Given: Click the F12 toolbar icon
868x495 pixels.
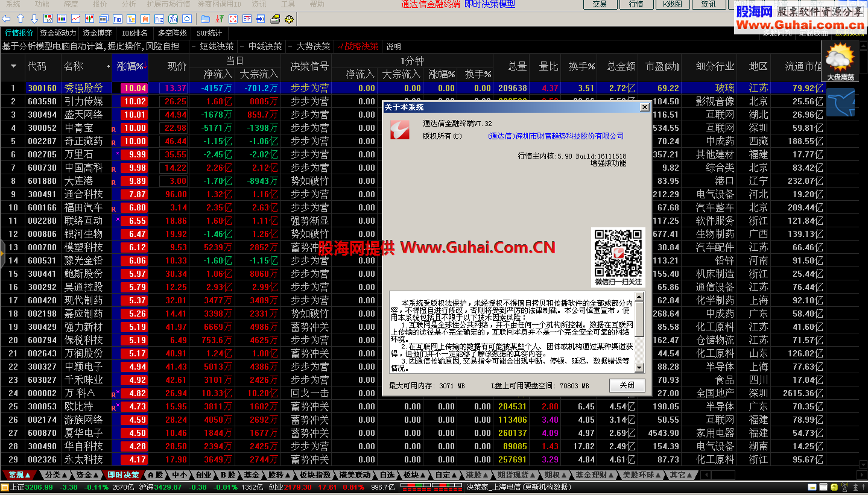Looking at the screenshot, I should 159,19.
